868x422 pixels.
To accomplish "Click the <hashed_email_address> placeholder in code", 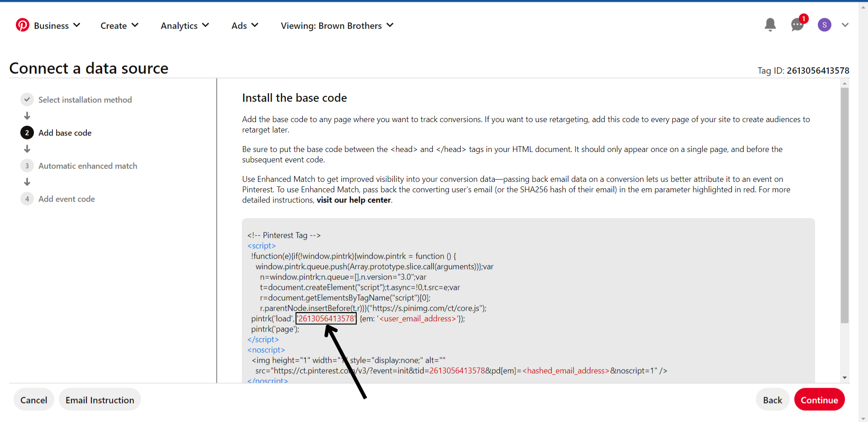I will [x=566, y=370].
